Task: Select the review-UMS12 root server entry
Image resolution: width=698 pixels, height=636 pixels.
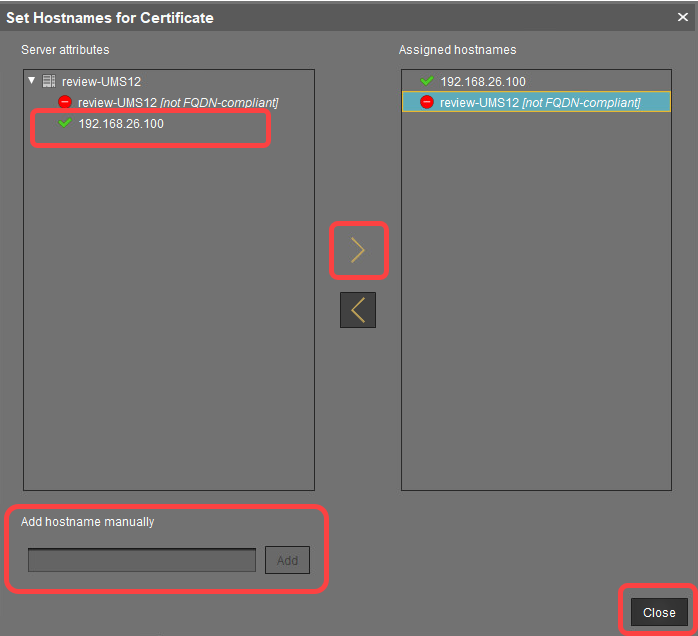Action: [x=99, y=81]
